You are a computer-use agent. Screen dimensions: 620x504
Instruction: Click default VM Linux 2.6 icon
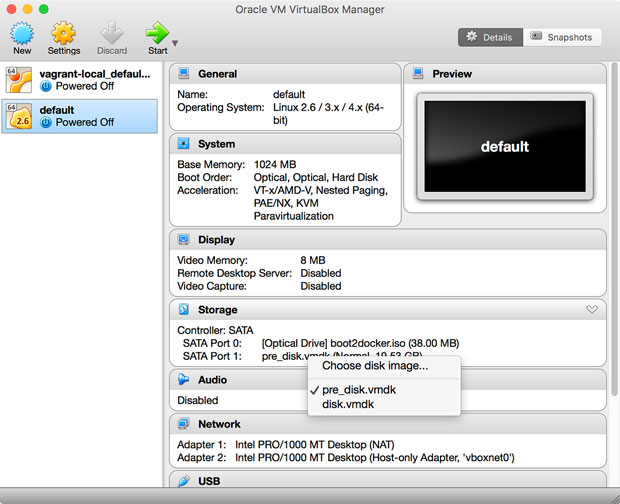[19, 116]
